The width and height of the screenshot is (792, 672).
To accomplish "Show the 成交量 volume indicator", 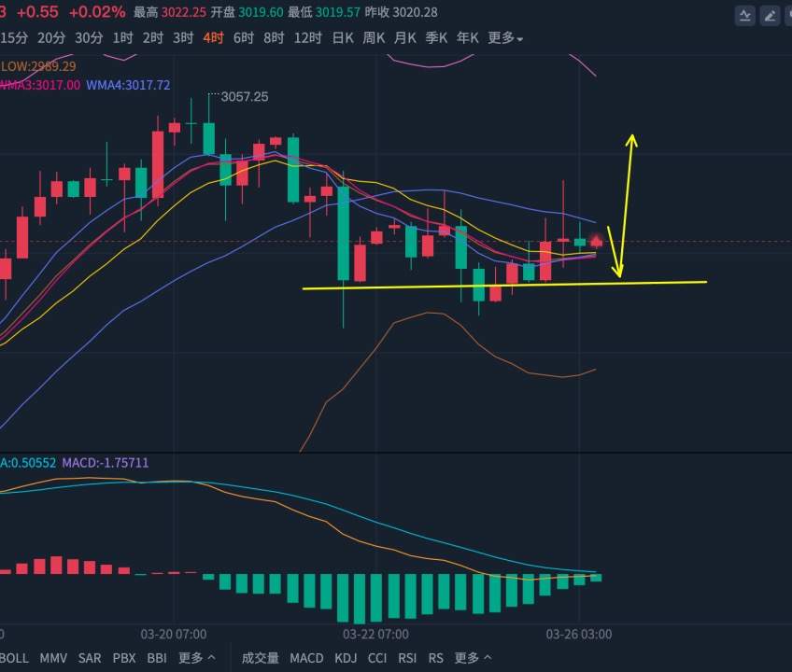I will pos(261,658).
